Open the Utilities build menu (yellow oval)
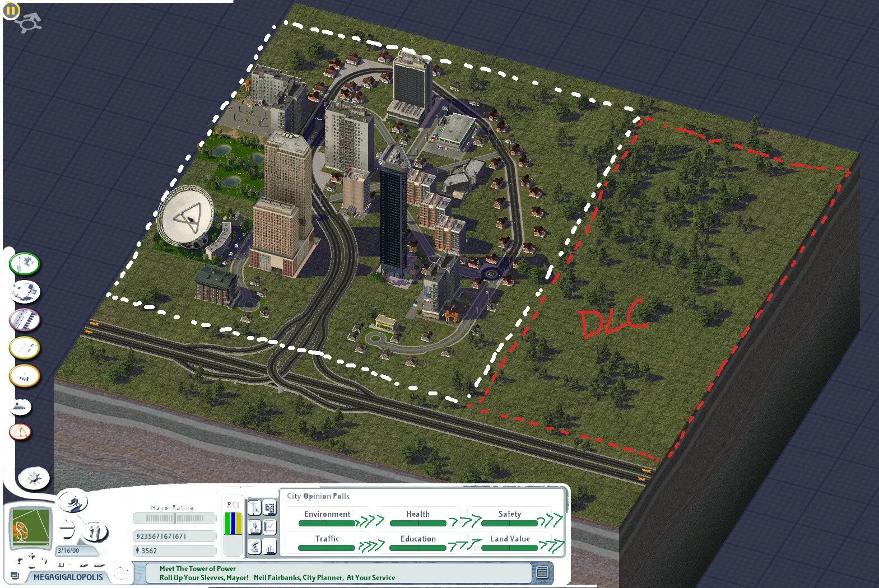Image resolution: width=879 pixels, height=588 pixels. tap(25, 348)
